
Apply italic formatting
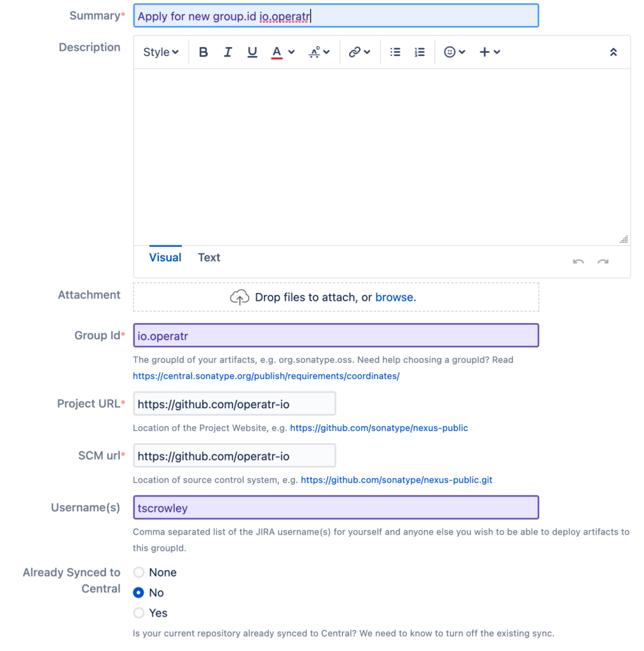click(228, 51)
